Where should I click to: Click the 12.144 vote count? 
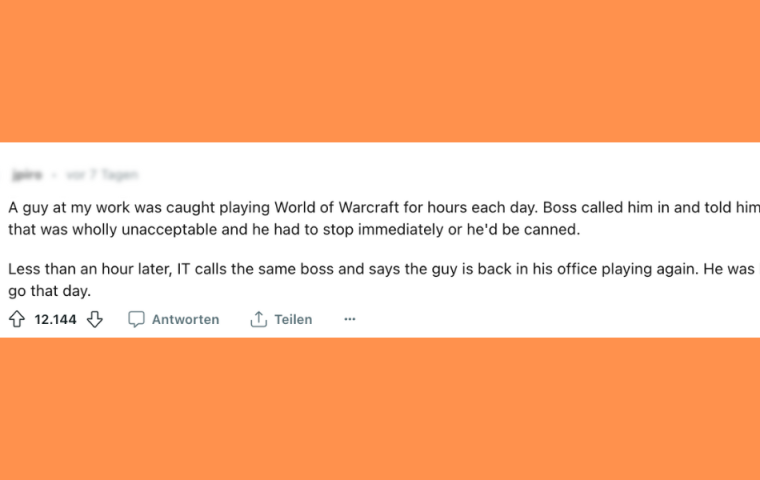(x=55, y=320)
